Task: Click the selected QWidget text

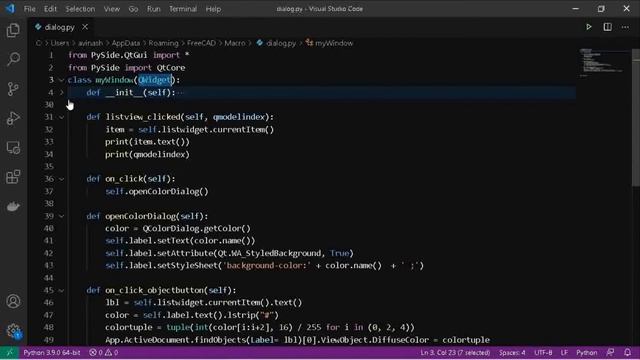Action: click(156, 80)
